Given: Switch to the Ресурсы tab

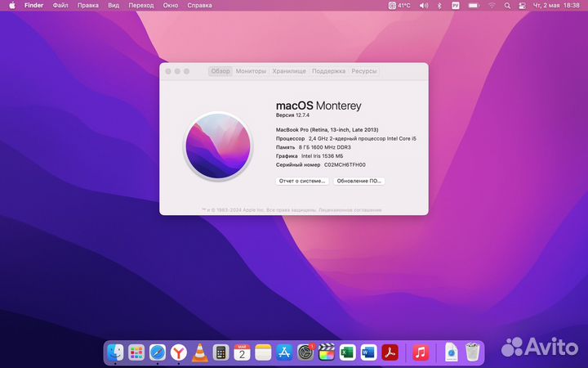Looking at the screenshot, I should pos(363,71).
